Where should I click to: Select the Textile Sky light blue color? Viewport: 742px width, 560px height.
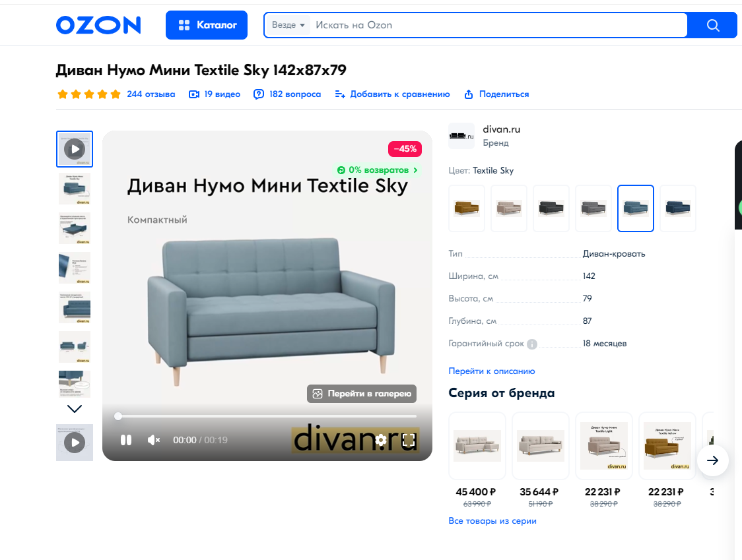(636, 208)
